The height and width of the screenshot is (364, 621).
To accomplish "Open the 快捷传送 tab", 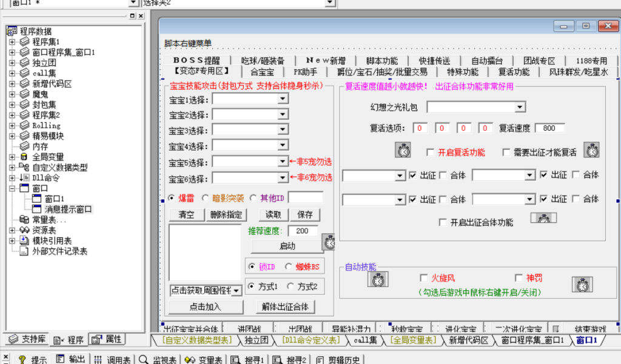I will click(x=434, y=61).
